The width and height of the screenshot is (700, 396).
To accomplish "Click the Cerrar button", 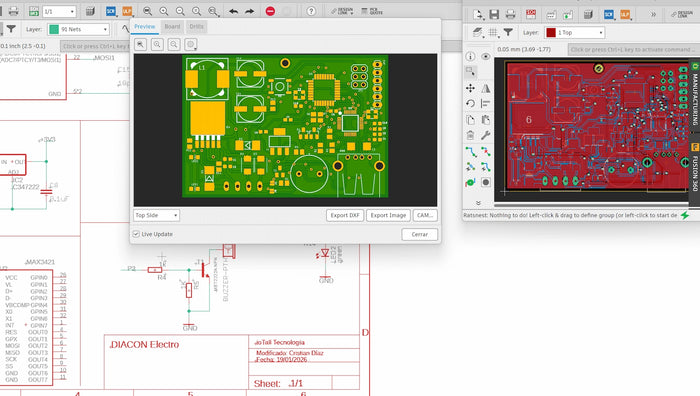I will [419, 234].
